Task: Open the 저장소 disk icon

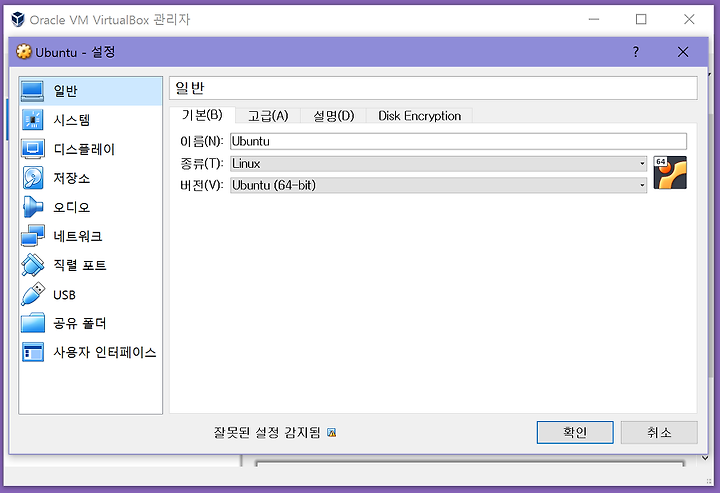Action: (33, 178)
